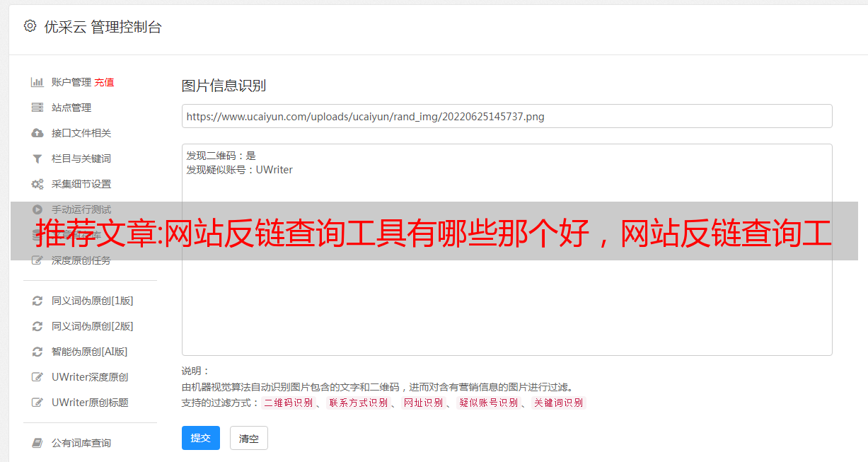Open 采集细节设置 menu item
The width and height of the screenshot is (868, 462).
click(x=81, y=184)
